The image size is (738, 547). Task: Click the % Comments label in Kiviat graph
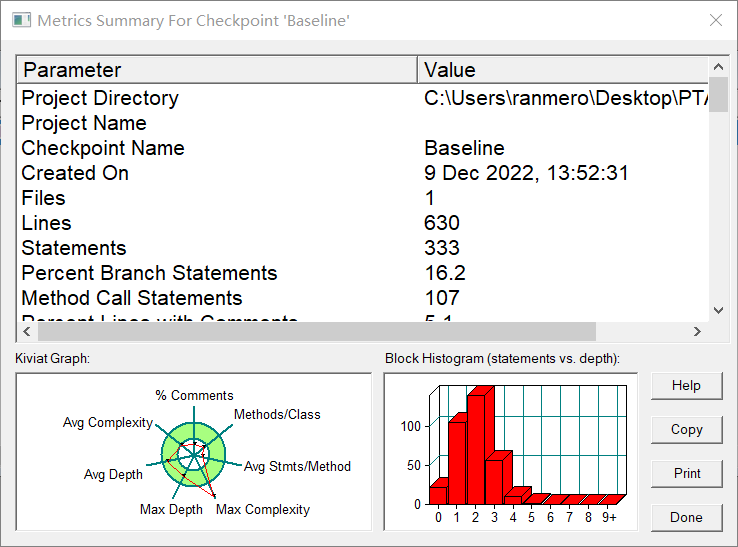194,395
